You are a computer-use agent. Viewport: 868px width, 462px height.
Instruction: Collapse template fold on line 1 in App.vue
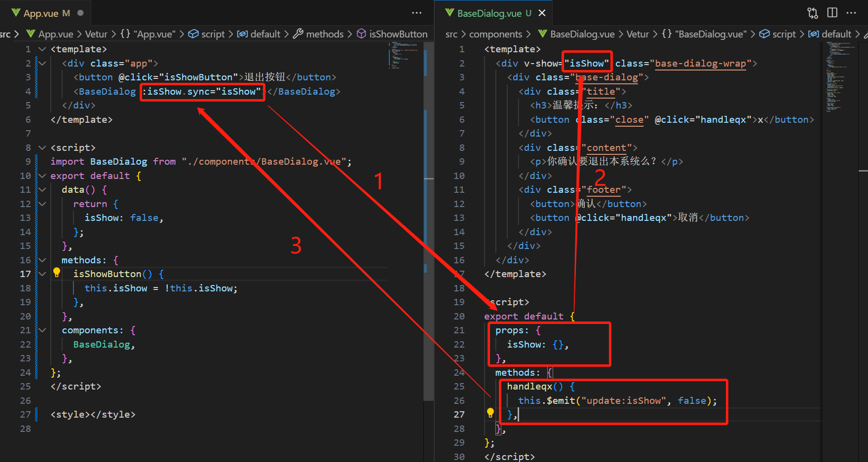tap(42, 49)
